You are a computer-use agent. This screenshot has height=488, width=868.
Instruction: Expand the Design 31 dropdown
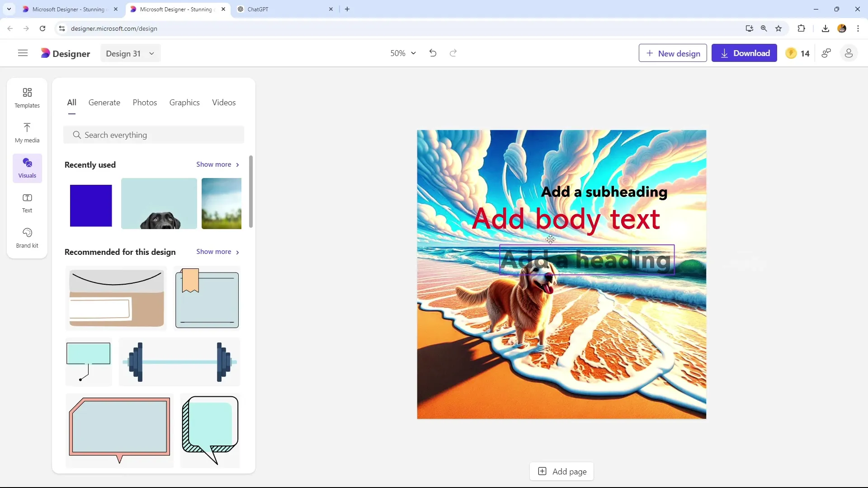(152, 53)
